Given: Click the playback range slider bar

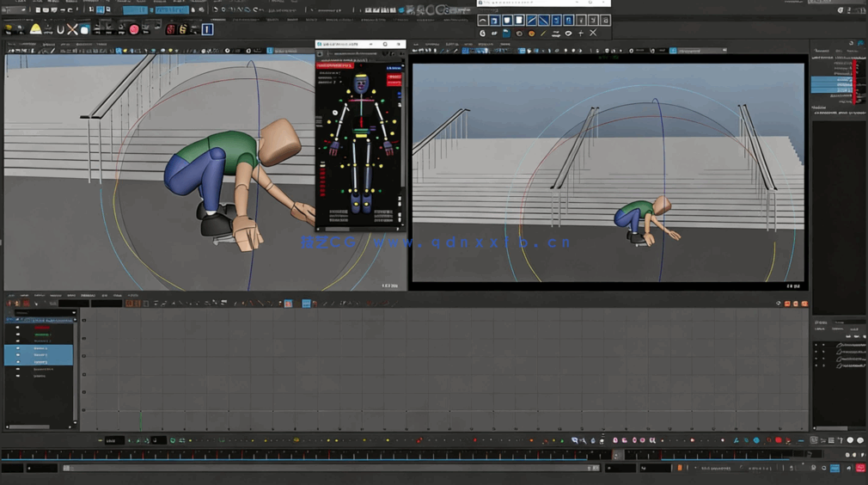Looking at the screenshot, I should 331,469.
